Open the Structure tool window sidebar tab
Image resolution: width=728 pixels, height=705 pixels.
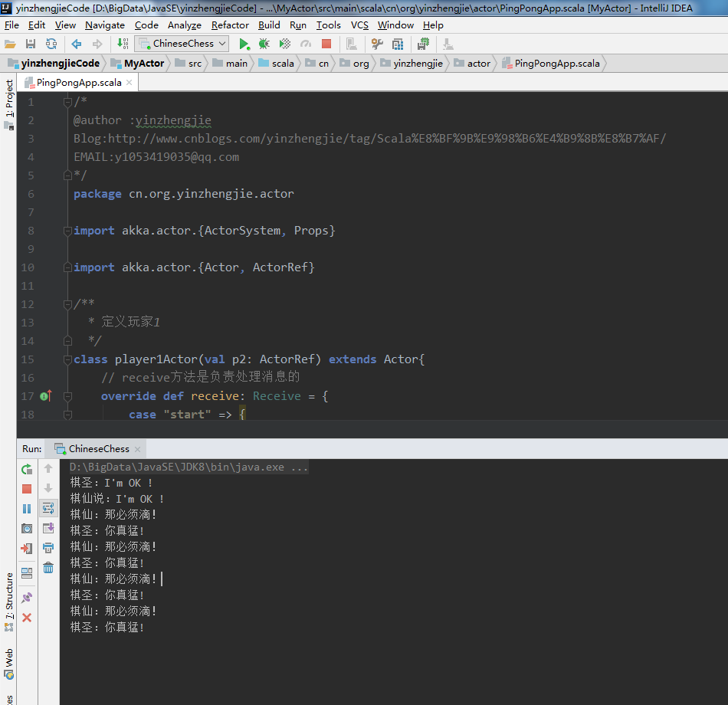tap(9, 602)
